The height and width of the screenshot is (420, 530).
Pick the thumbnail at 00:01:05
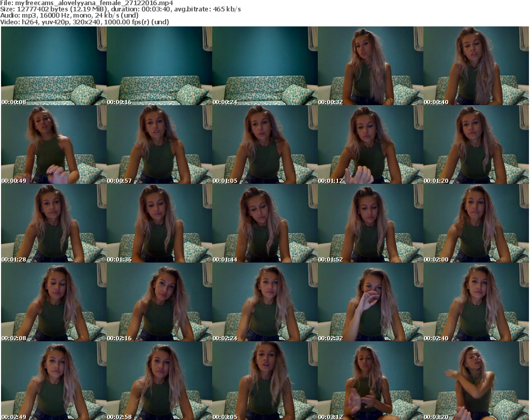point(265,144)
